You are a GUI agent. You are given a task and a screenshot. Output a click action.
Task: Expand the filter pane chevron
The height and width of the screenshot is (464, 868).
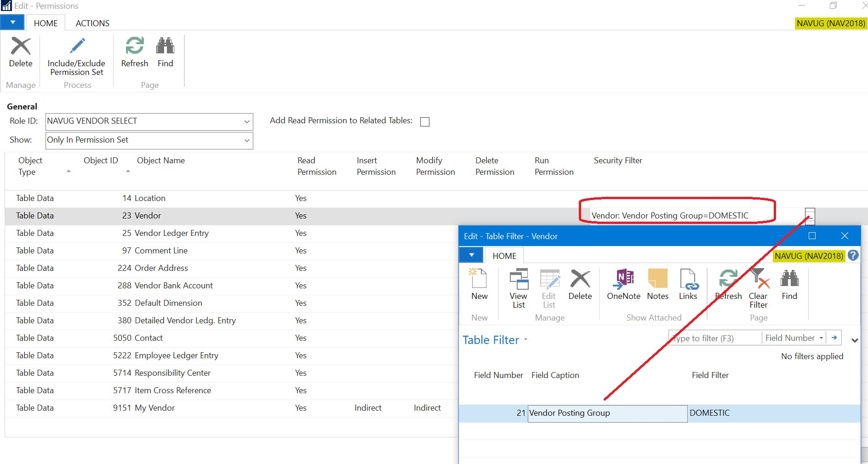pos(855,341)
